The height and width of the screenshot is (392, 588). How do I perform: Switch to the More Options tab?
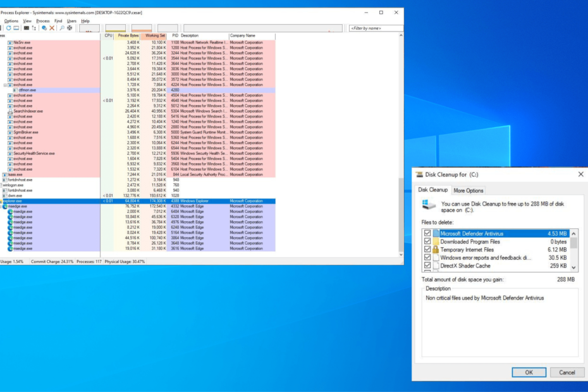click(x=468, y=190)
